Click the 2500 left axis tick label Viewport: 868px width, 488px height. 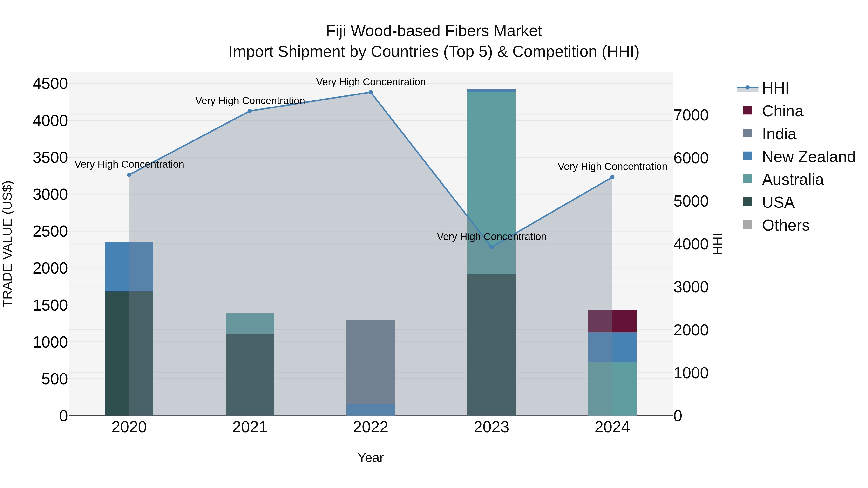(x=50, y=232)
